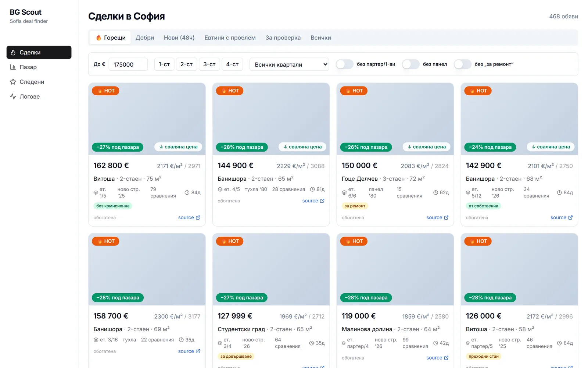Open external source icon on 142 900 € listing

coord(570,217)
